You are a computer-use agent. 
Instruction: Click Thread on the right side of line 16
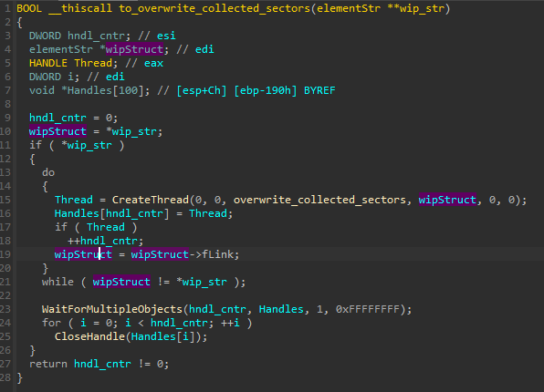[208, 213]
